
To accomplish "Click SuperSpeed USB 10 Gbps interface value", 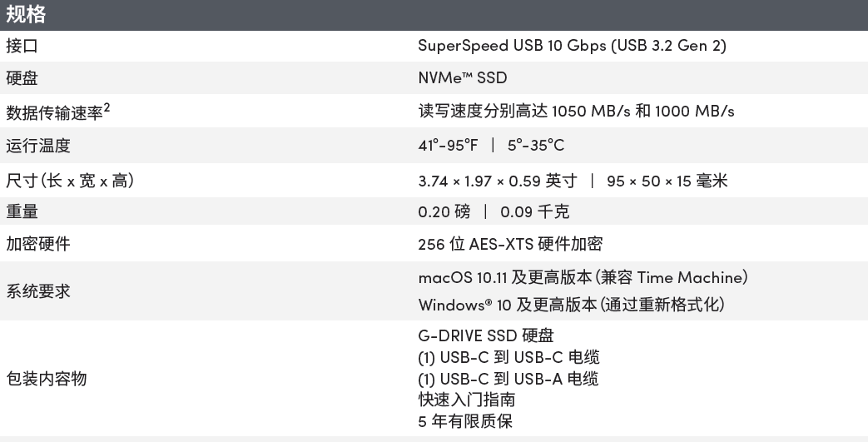I will point(572,46).
